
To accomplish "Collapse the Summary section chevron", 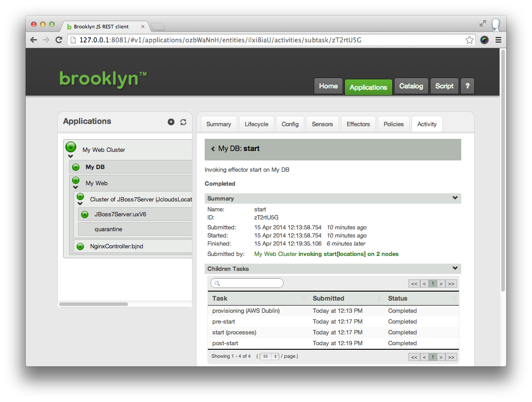I will point(455,198).
